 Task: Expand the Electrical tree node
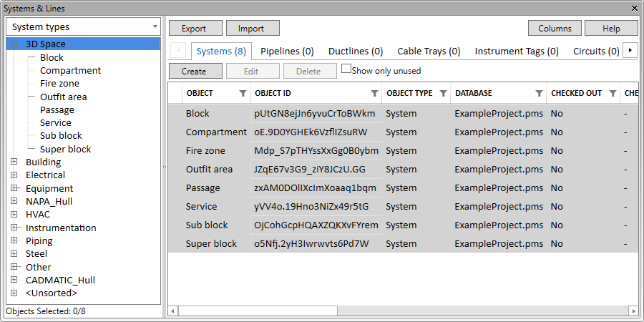pyautogui.click(x=14, y=175)
